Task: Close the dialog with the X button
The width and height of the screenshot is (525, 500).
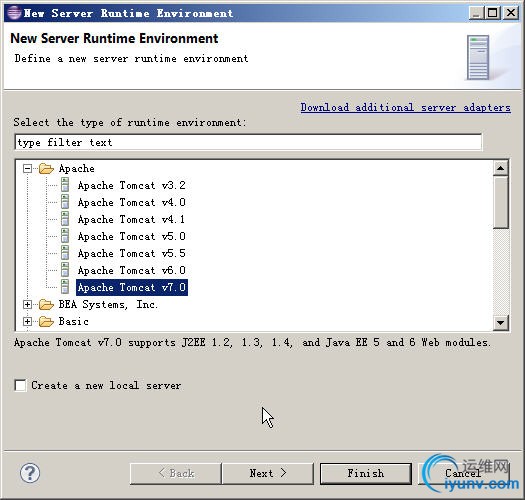Action: pos(511,13)
